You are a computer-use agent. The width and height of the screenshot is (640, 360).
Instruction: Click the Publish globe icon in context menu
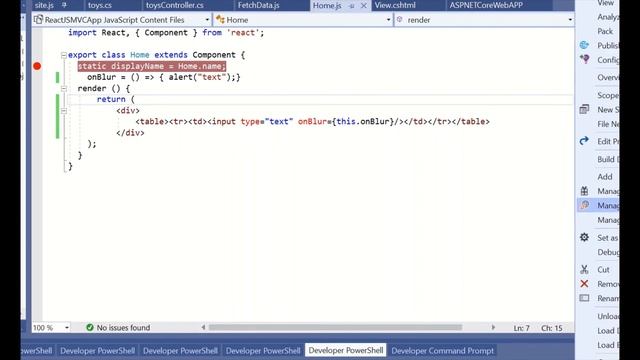click(584, 45)
